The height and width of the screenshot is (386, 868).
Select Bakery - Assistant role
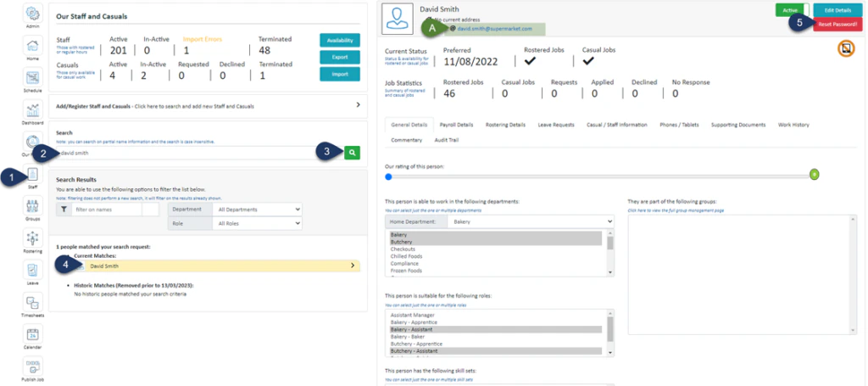tap(495, 329)
